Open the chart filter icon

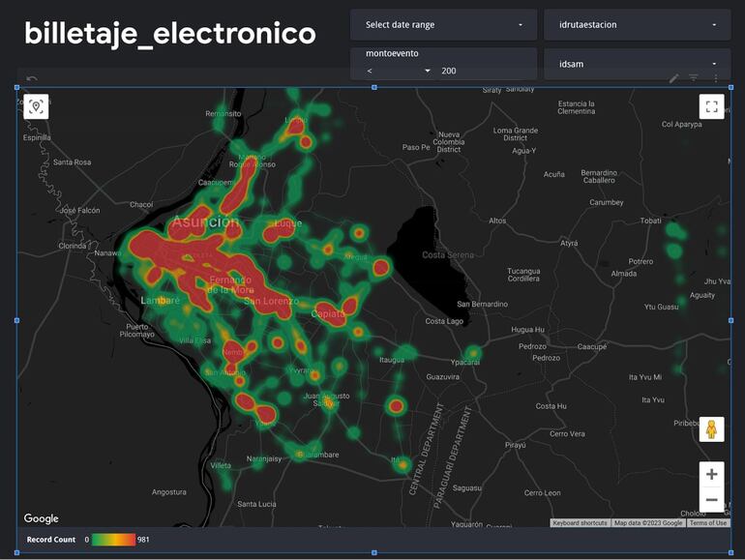click(694, 78)
